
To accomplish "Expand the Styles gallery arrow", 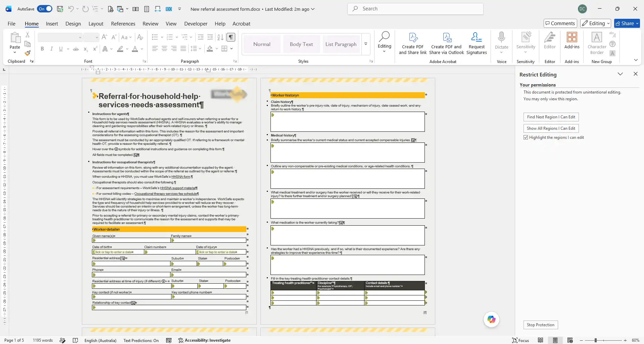I will (x=366, y=44).
